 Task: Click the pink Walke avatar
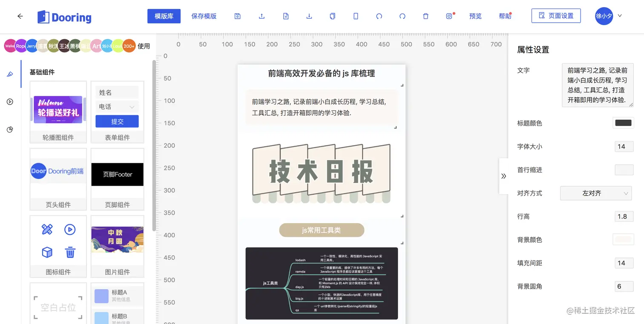[x=9, y=46]
